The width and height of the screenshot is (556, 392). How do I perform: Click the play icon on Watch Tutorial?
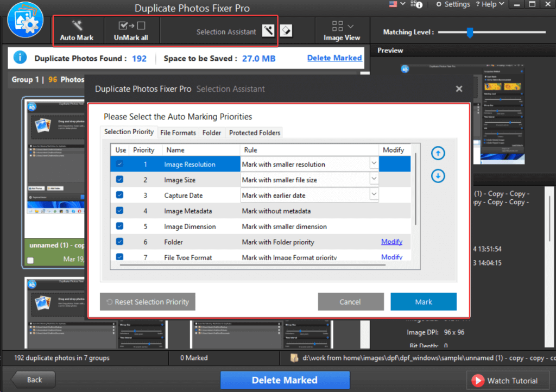(x=478, y=381)
